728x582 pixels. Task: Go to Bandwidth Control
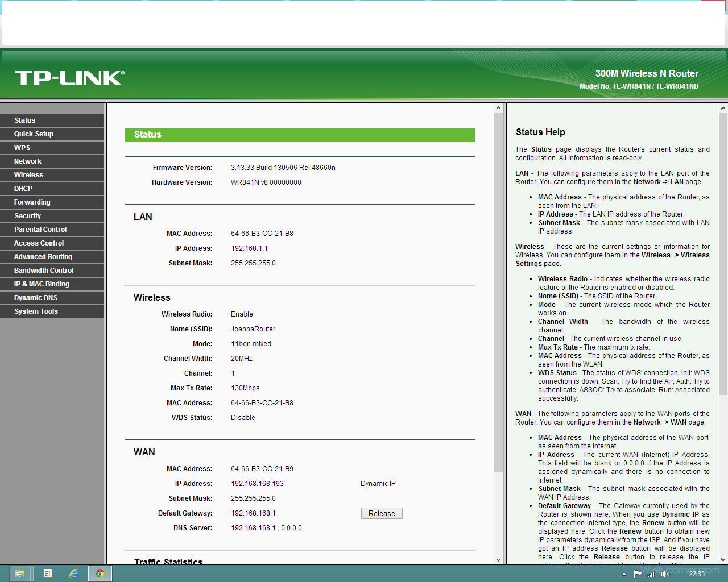pos(52,271)
